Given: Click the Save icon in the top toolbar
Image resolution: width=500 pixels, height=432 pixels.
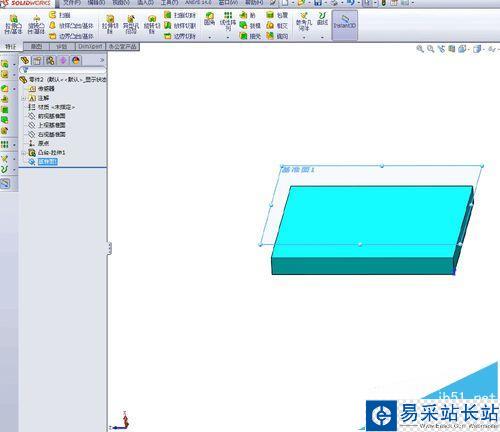Looking at the screenshot, I should [x=318, y=3].
